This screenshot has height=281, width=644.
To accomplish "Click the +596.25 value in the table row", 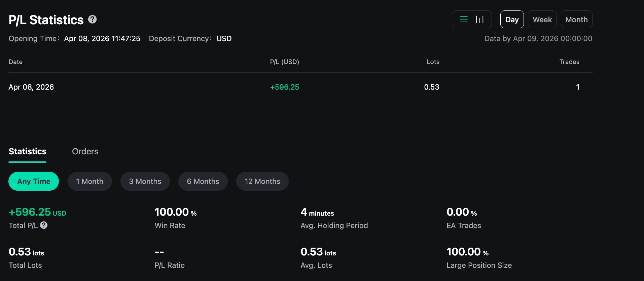I will coord(284,87).
